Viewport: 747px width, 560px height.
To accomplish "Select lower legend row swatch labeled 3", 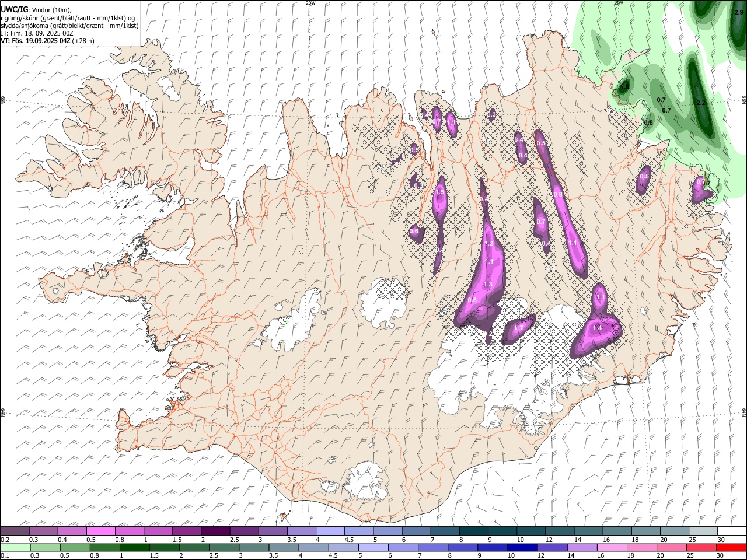I will [x=254, y=547].
